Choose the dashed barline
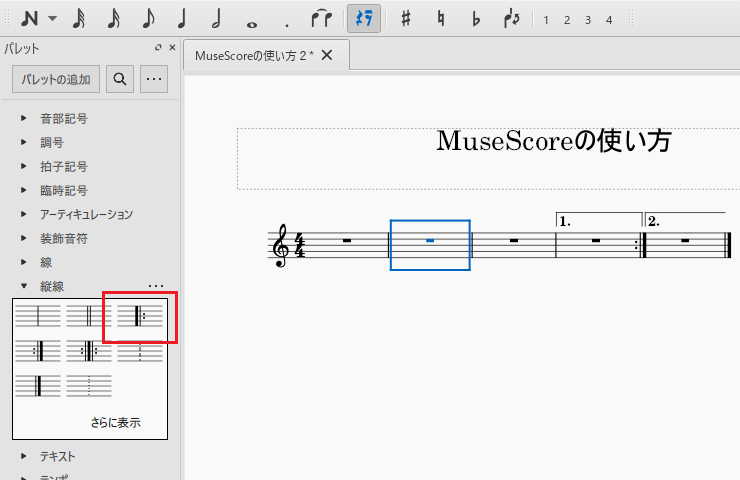 pyautogui.click(x=140, y=353)
